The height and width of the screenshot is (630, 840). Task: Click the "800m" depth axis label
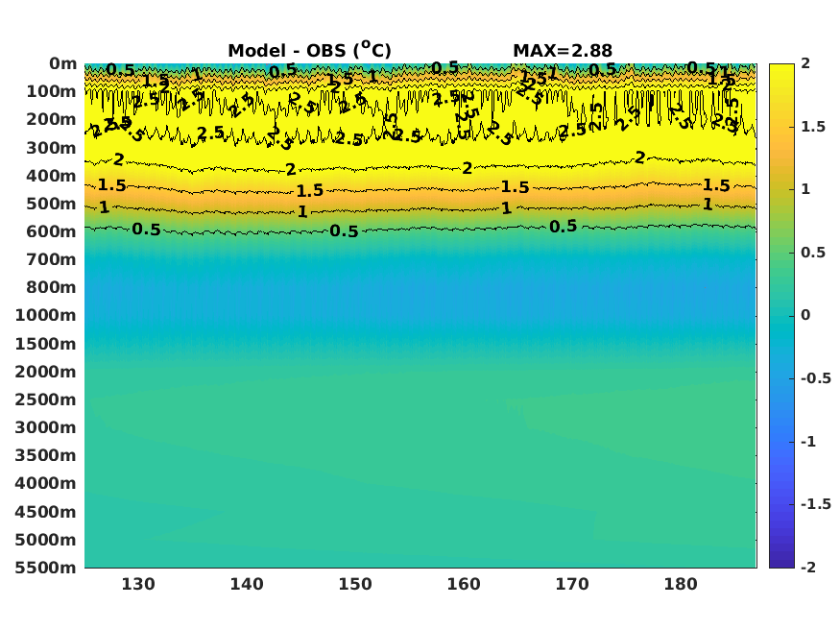pos(52,287)
